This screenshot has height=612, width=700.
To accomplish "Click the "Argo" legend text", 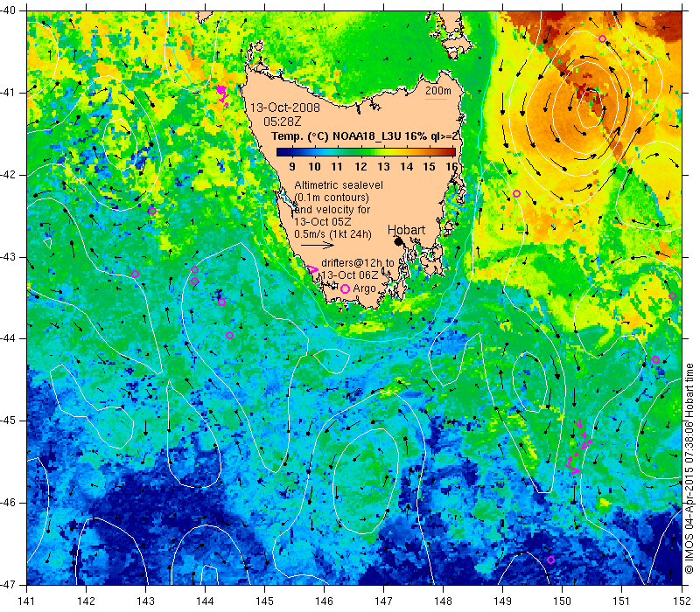I will 364,289.
